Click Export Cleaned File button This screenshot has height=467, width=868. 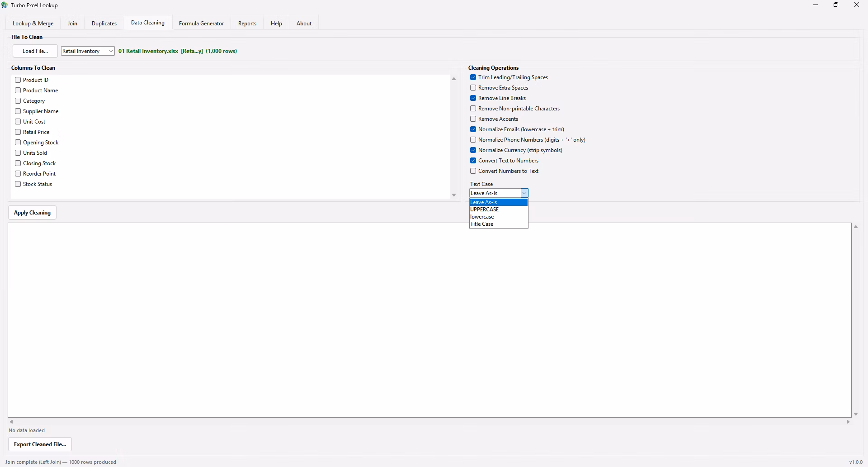click(40, 444)
